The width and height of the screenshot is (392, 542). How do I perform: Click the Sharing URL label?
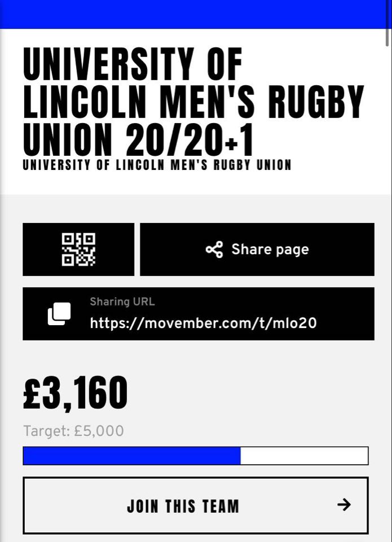coord(122,301)
